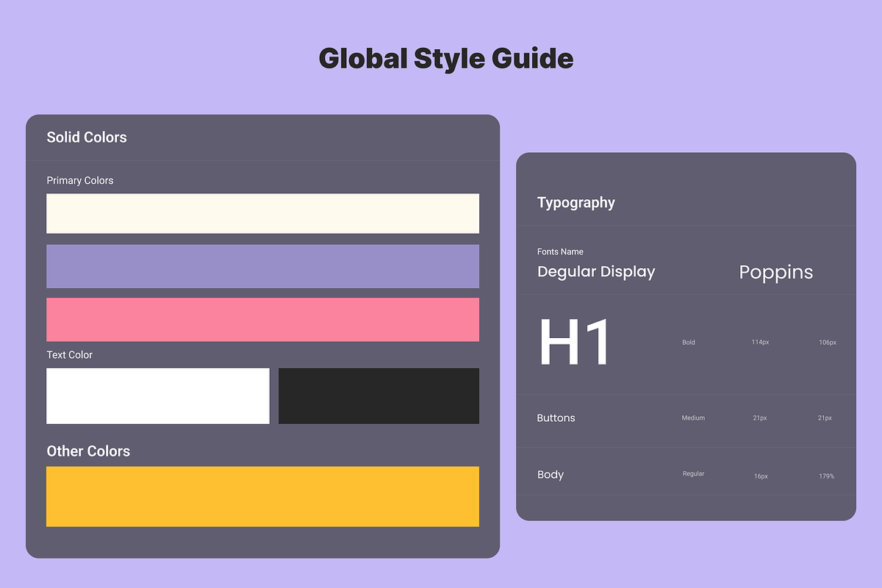Select the Other Colors heading
Screen dimensions: 882x588
[x=88, y=451]
